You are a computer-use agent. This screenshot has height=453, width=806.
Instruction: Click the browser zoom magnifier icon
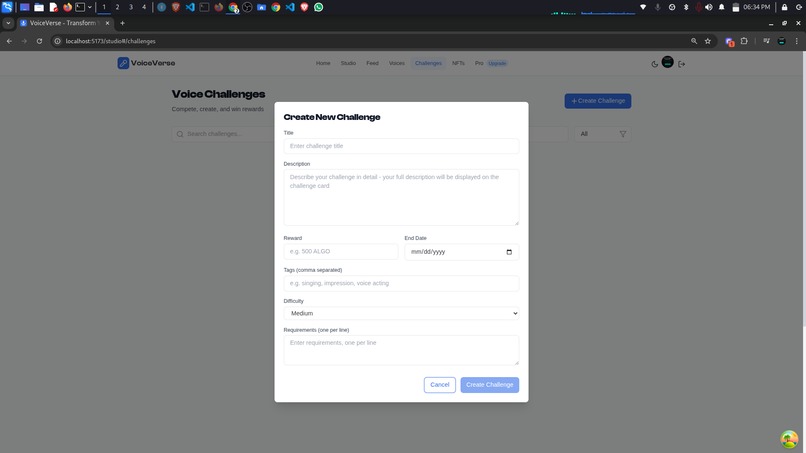click(694, 41)
